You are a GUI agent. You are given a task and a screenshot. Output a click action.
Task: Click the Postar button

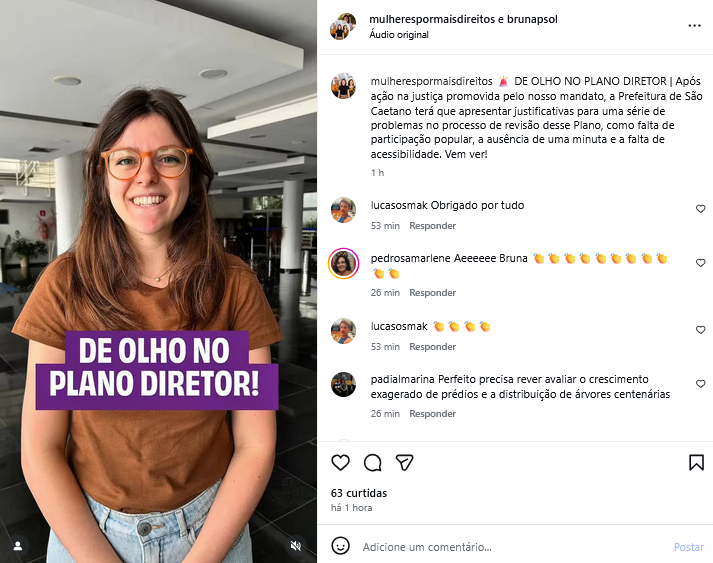click(688, 547)
